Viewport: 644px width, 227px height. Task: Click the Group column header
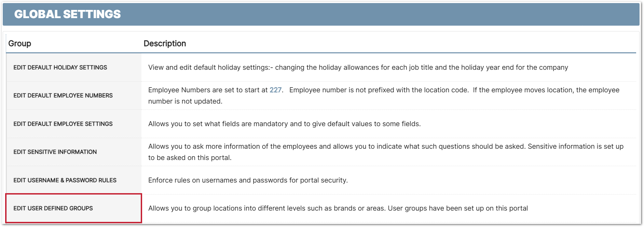tap(20, 43)
